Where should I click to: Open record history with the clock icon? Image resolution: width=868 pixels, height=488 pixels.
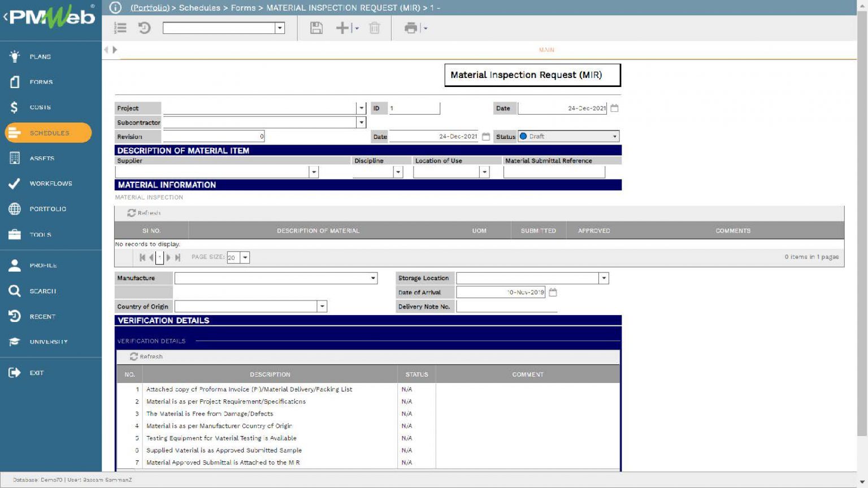coord(144,28)
